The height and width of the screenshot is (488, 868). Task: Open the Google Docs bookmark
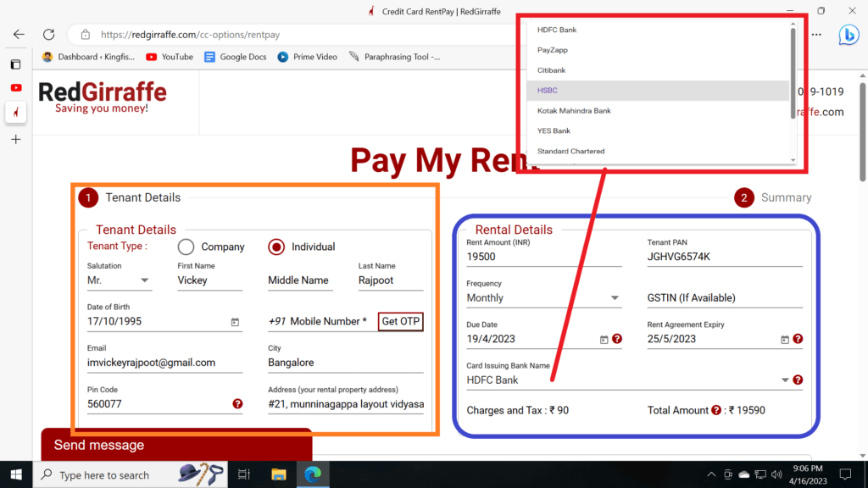[236, 57]
